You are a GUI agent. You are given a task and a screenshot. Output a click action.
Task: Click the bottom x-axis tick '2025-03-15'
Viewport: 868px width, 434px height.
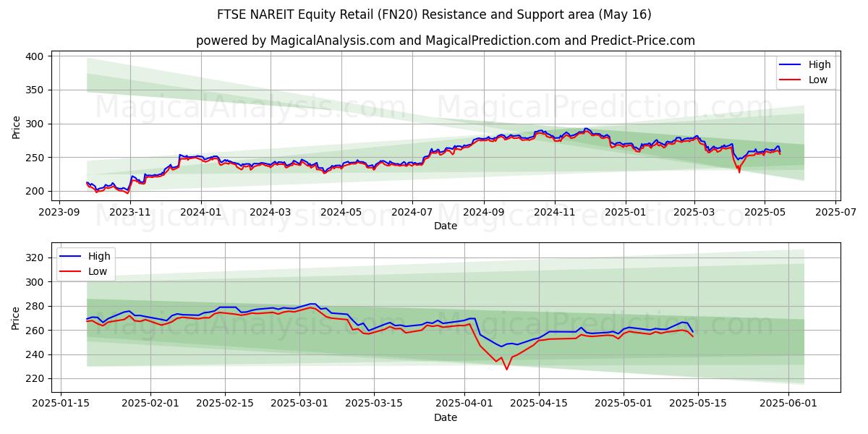point(374,404)
